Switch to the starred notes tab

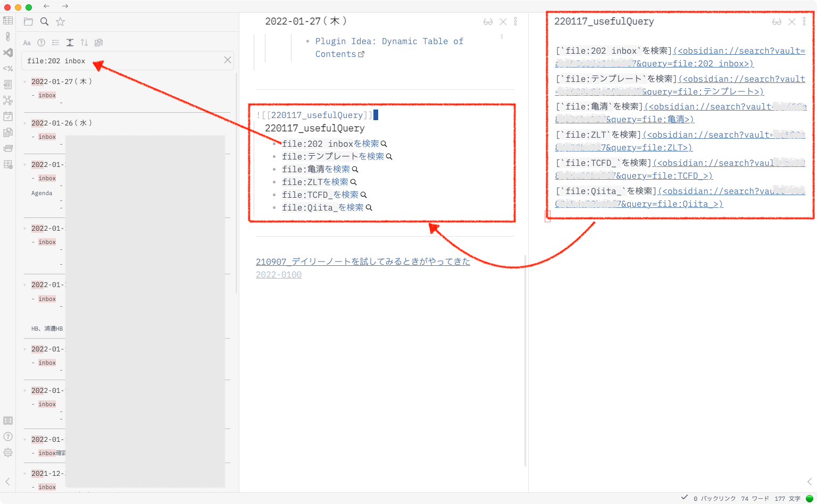tap(61, 22)
